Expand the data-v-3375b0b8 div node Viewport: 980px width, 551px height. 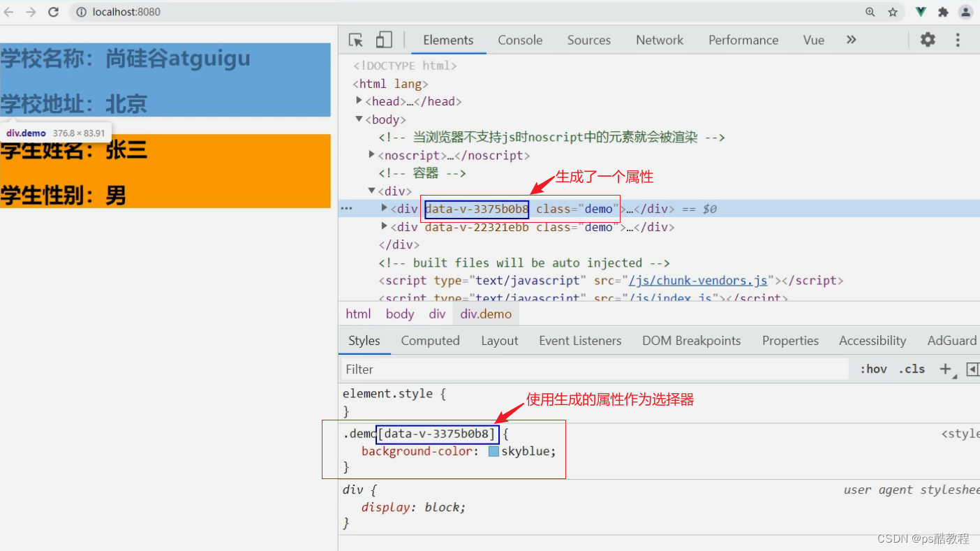pos(385,208)
